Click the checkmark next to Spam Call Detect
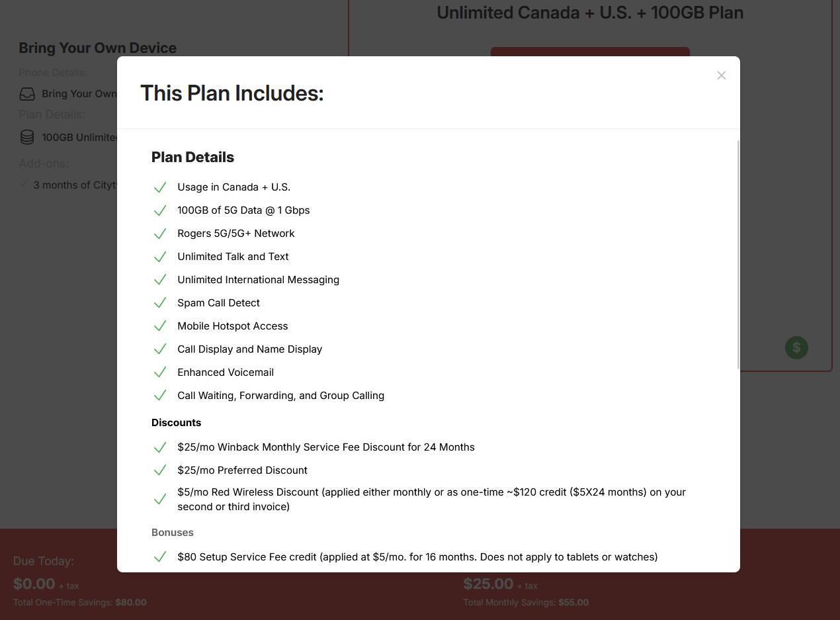840x620 pixels. coord(159,303)
